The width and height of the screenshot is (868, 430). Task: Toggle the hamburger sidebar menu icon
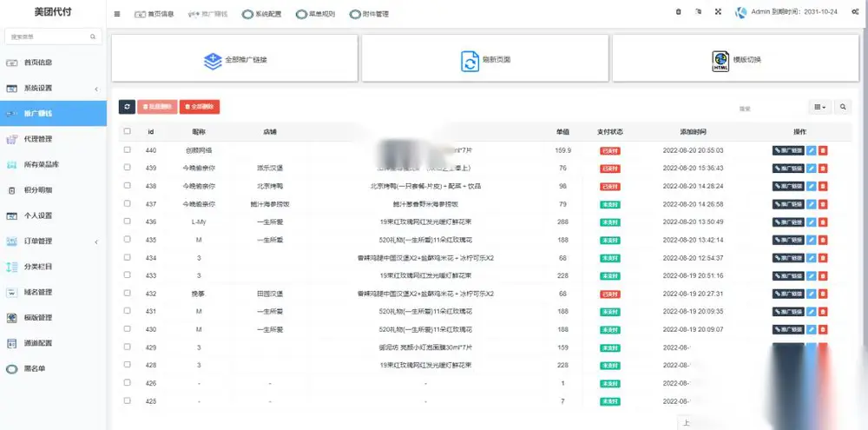[117, 14]
